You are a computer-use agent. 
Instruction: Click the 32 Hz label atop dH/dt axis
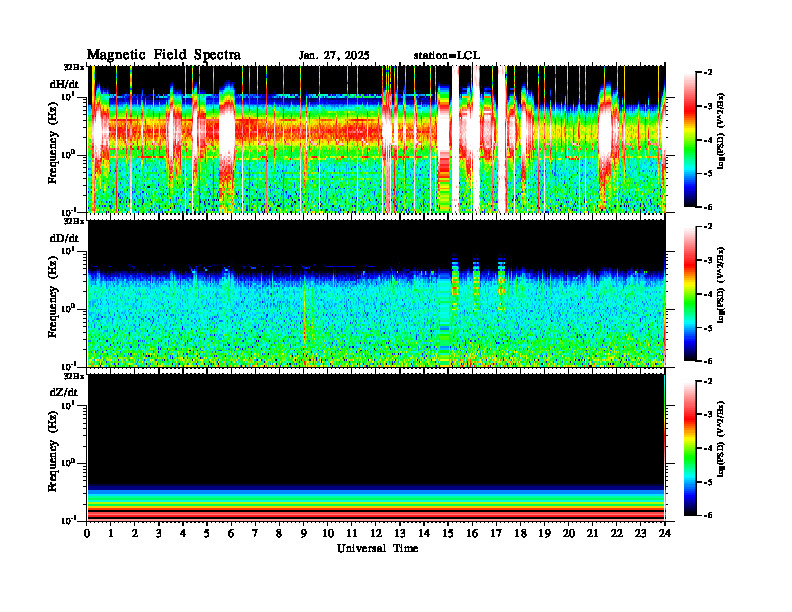pyautogui.click(x=74, y=66)
